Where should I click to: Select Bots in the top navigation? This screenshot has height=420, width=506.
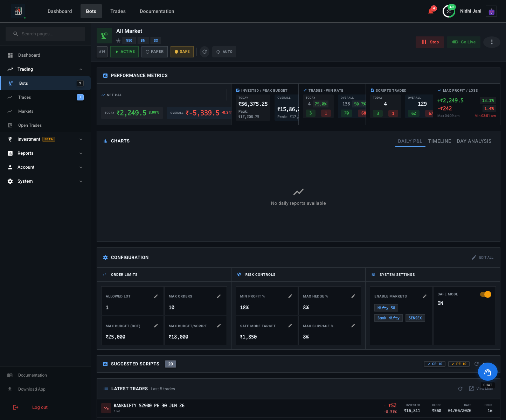[x=91, y=11]
